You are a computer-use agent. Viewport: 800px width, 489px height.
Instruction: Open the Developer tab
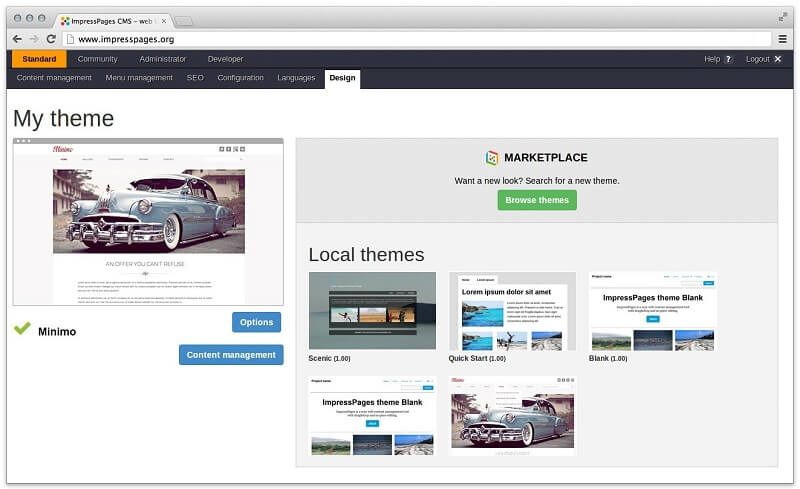click(226, 59)
